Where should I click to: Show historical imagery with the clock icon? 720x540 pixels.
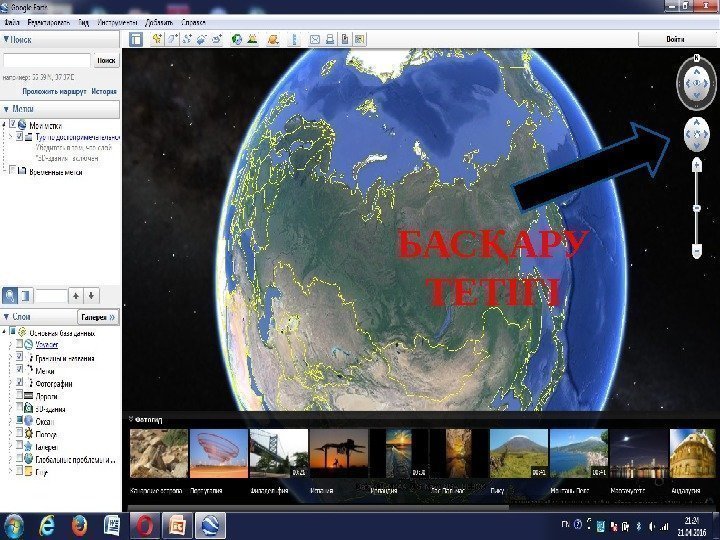[x=236, y=39]
